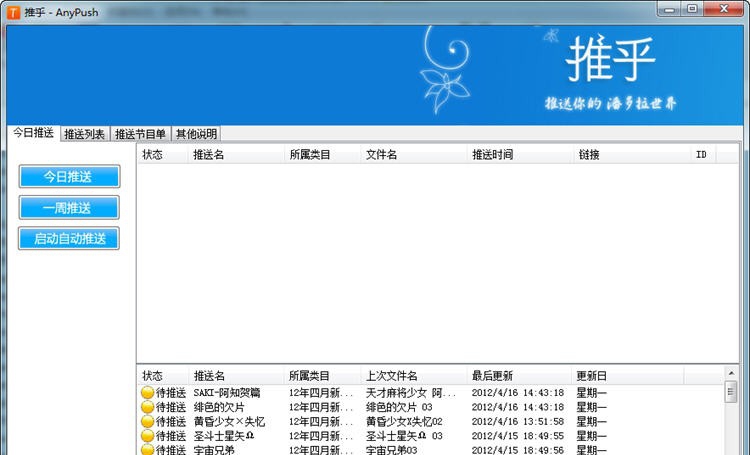750x455 pixels.
Task: Open the 其他说明 tab
Action: point(196,134)
